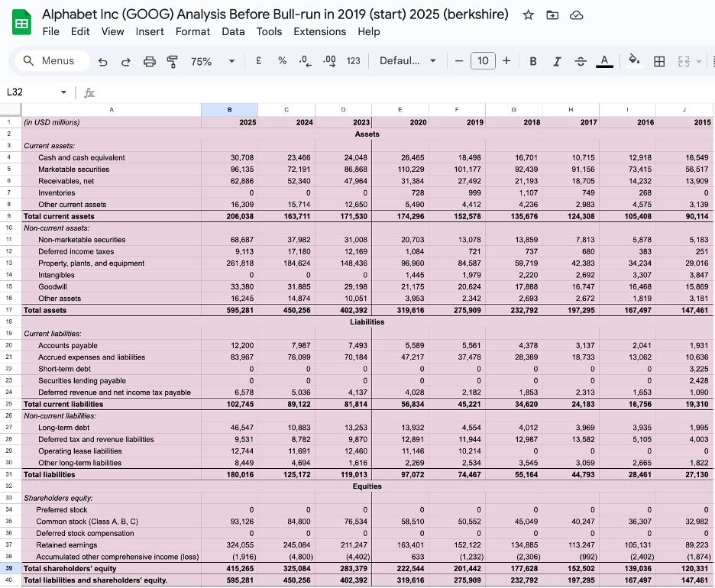715x588 pixels.
Task: Select the Paint format tool
Action: (173, 61)
